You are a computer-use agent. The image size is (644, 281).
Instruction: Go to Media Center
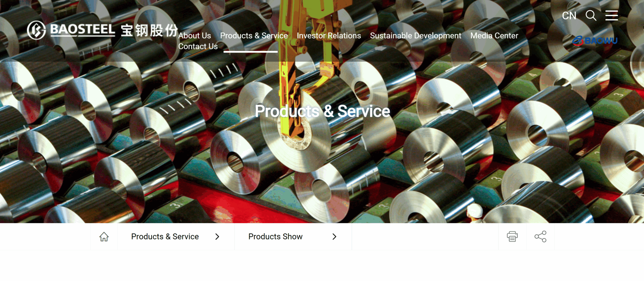pyautogui.click(x=494, y=36)
